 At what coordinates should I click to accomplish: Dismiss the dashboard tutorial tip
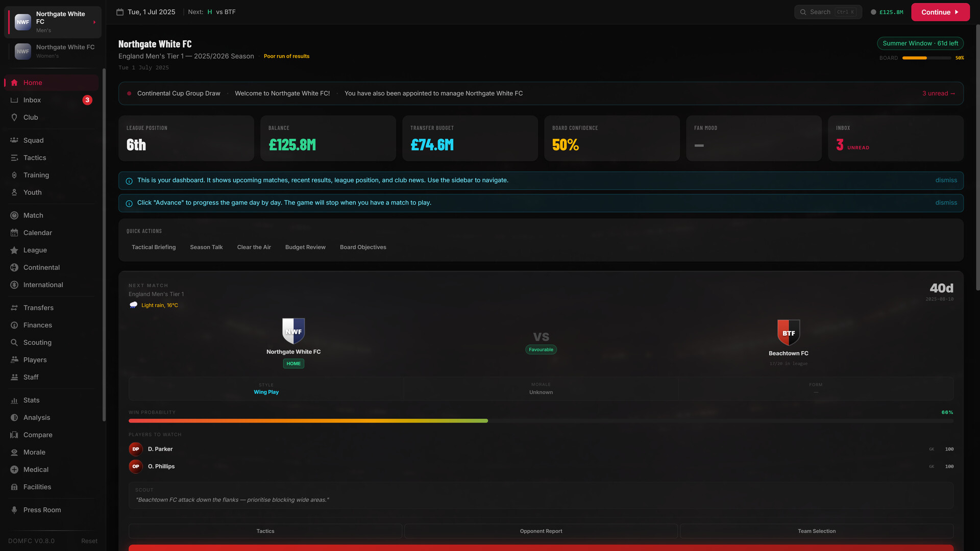point(946,180)
